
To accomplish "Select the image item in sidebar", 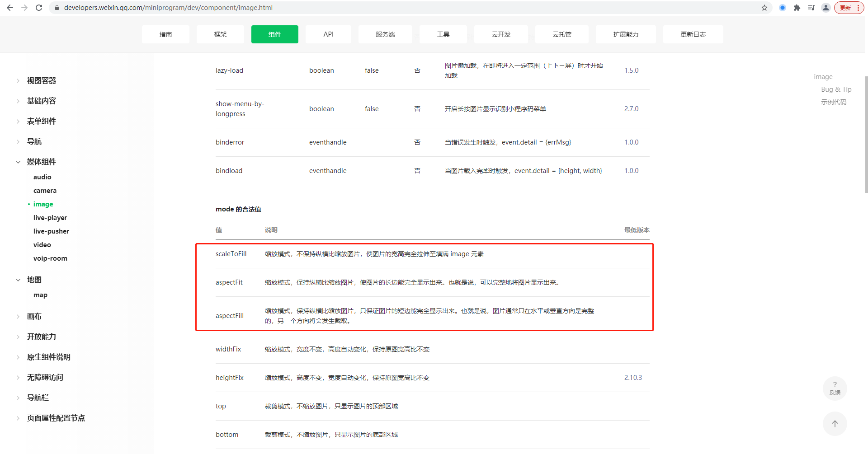I will point(43,204).
